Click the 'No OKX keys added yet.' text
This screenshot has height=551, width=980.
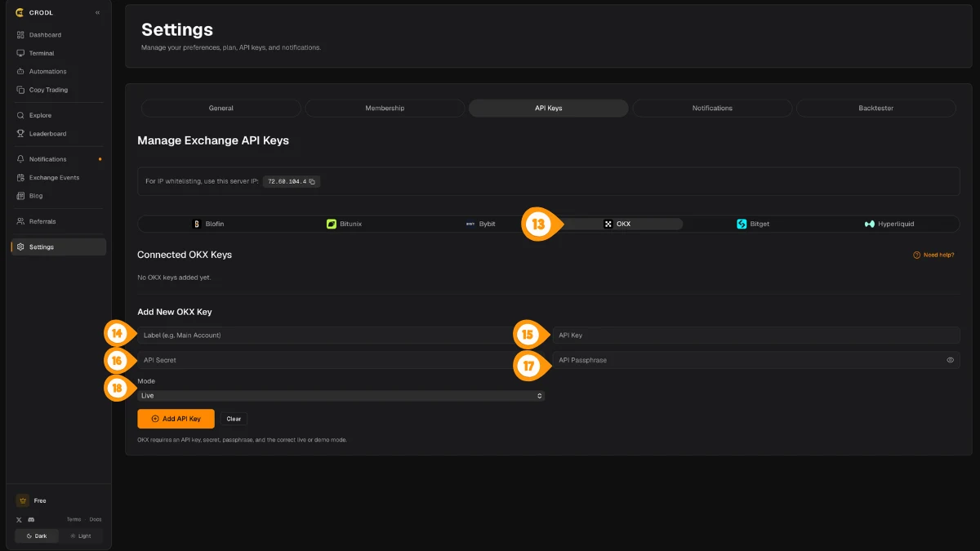click(174, 278)
